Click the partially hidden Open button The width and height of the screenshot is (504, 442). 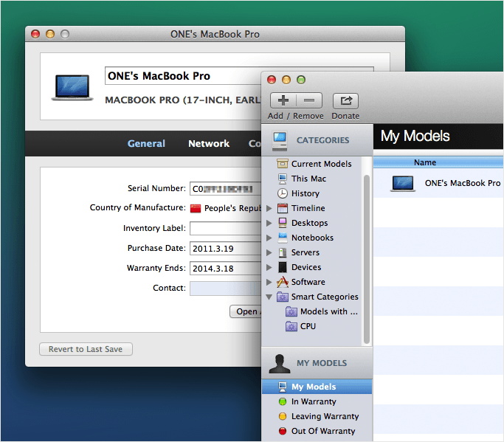(x=246, y=311)
